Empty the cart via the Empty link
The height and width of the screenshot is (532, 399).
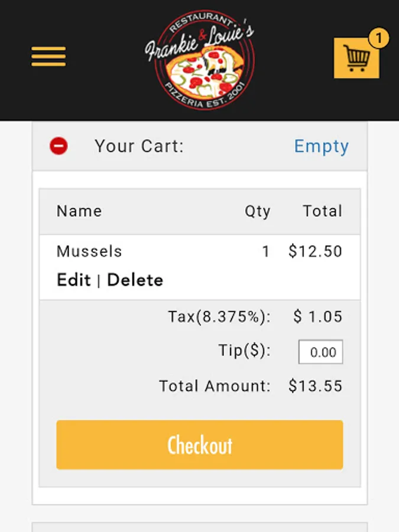point(322,147)
